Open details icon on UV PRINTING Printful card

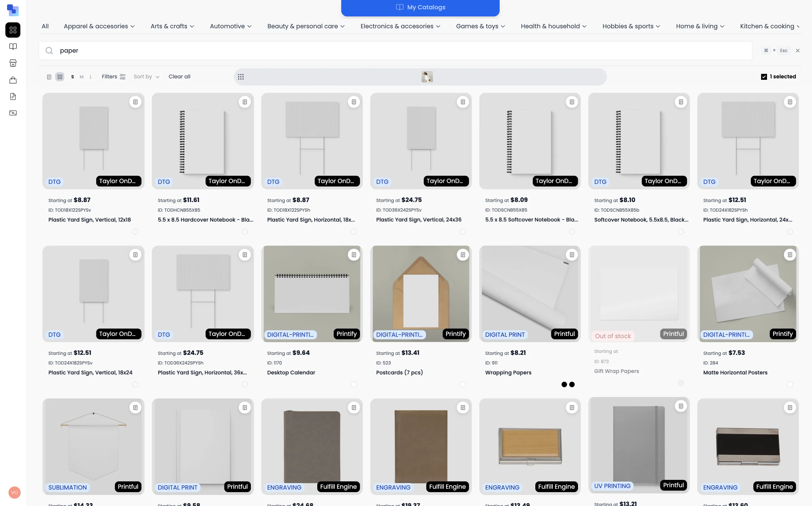click(681, 406)
